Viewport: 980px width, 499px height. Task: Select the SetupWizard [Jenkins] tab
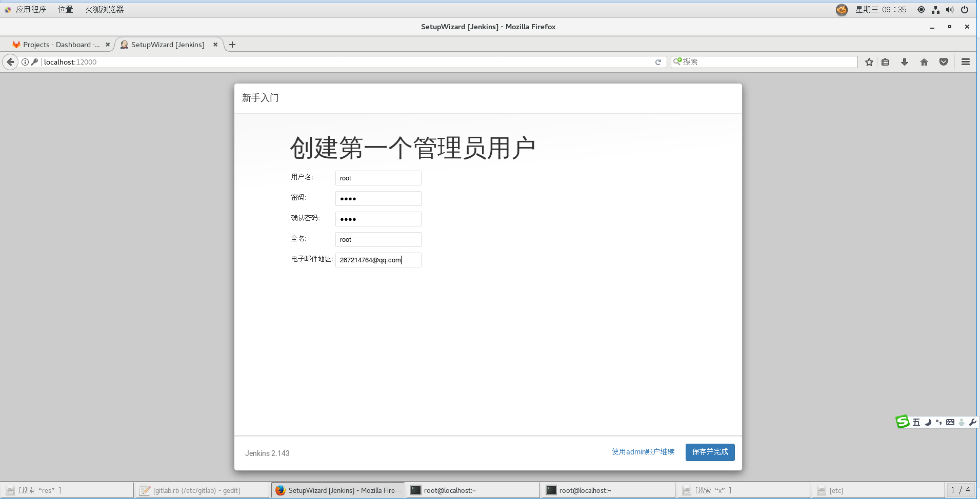tap(168, 45)
